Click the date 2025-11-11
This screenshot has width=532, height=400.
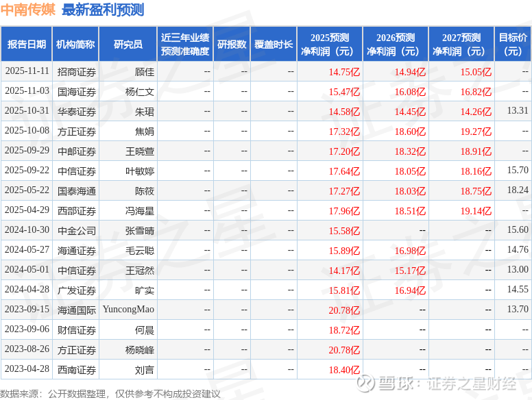pos(27,71)
